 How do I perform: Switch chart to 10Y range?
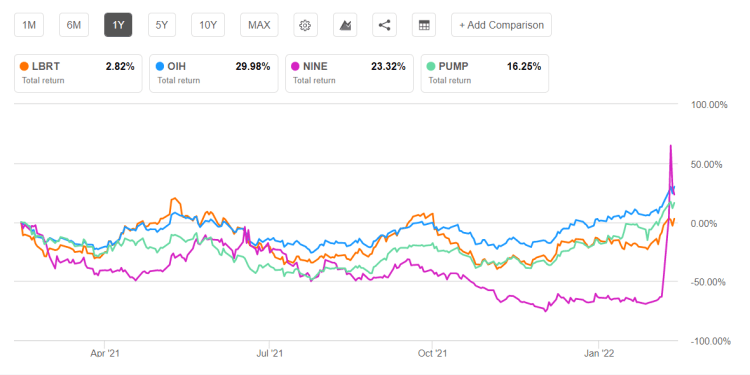(x=208, y=25)
